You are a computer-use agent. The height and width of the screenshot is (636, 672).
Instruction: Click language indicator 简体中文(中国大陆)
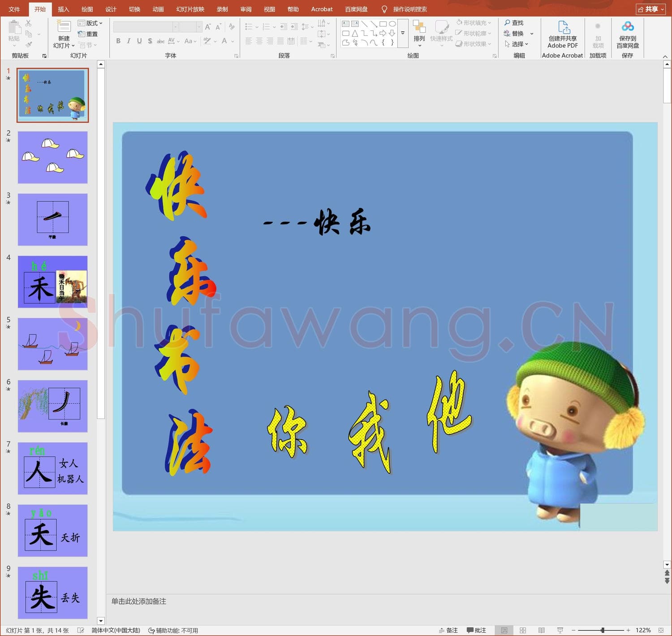coord(116,630)
